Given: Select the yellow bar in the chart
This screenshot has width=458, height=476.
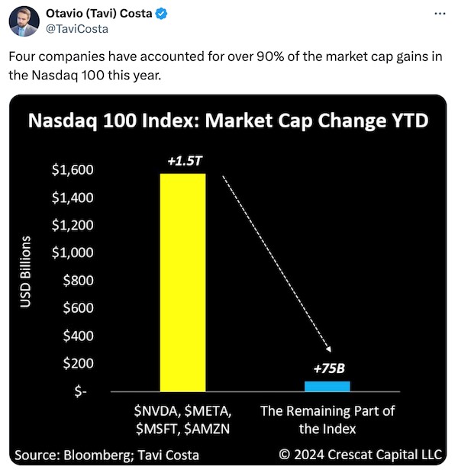Looking at the screenshot, I should click(x=183, y=282).
